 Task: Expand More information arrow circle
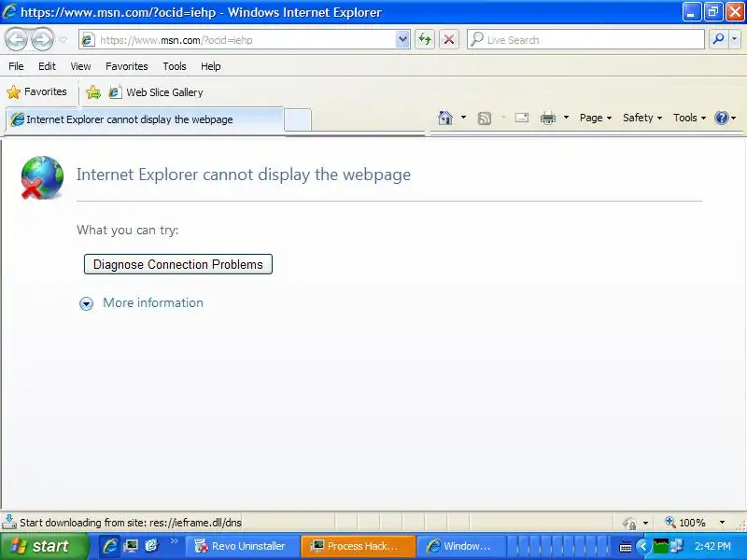tap(86, 303)
